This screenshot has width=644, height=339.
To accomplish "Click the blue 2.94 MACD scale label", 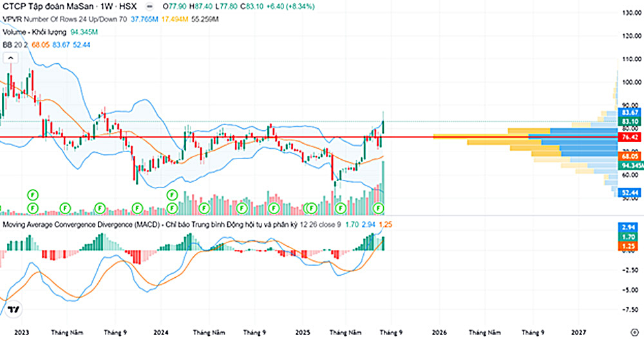I will [629, 228].
